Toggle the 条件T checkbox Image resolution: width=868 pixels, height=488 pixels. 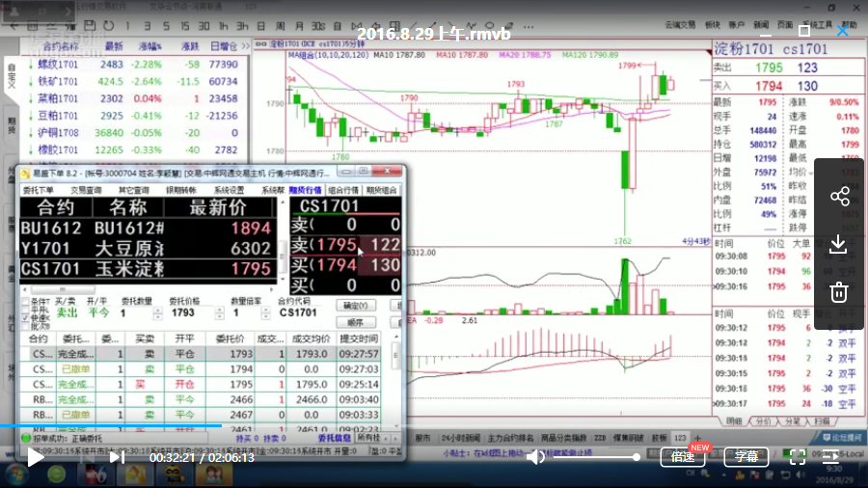tap(25, 302)
